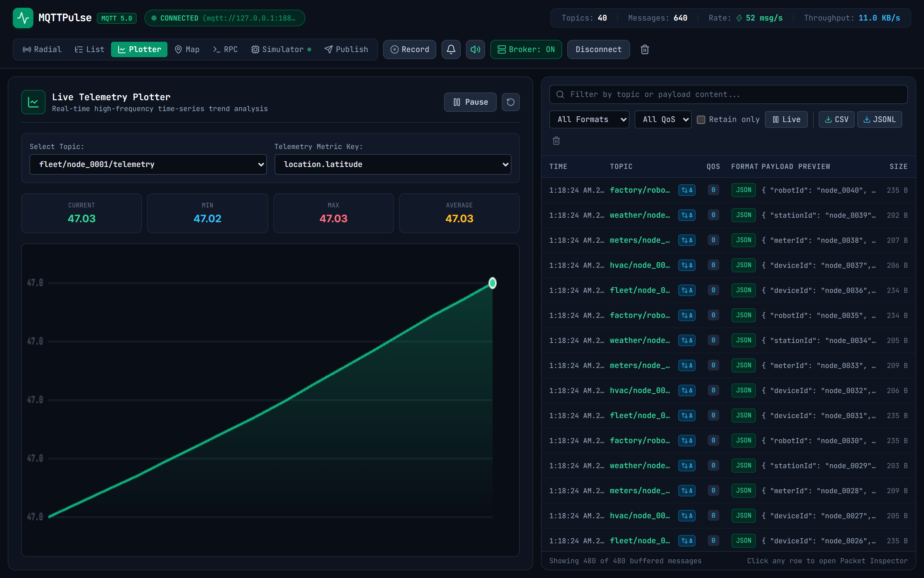The height and width of the screenshot is (578, 924).
Task: Enable the Retain only checkbox
Action: pos(701,120)
